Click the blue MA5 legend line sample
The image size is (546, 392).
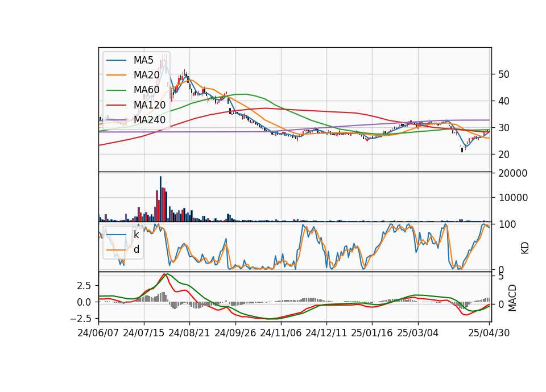point(116,60)
